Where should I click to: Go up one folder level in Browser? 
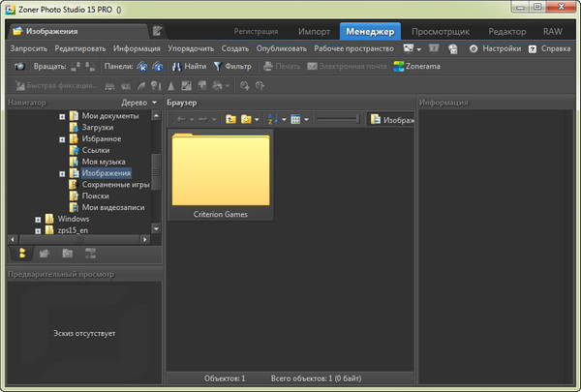coord(231,119)
